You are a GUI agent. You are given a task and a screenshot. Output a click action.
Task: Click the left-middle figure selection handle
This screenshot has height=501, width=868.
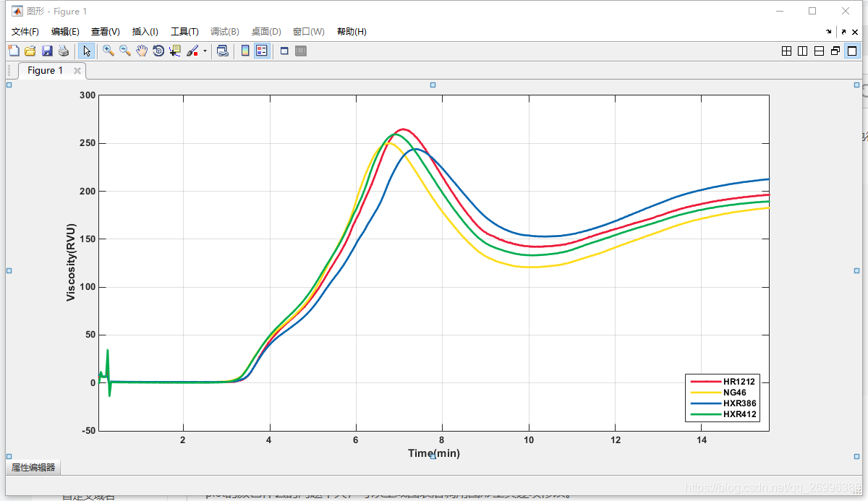click(9, 270)
